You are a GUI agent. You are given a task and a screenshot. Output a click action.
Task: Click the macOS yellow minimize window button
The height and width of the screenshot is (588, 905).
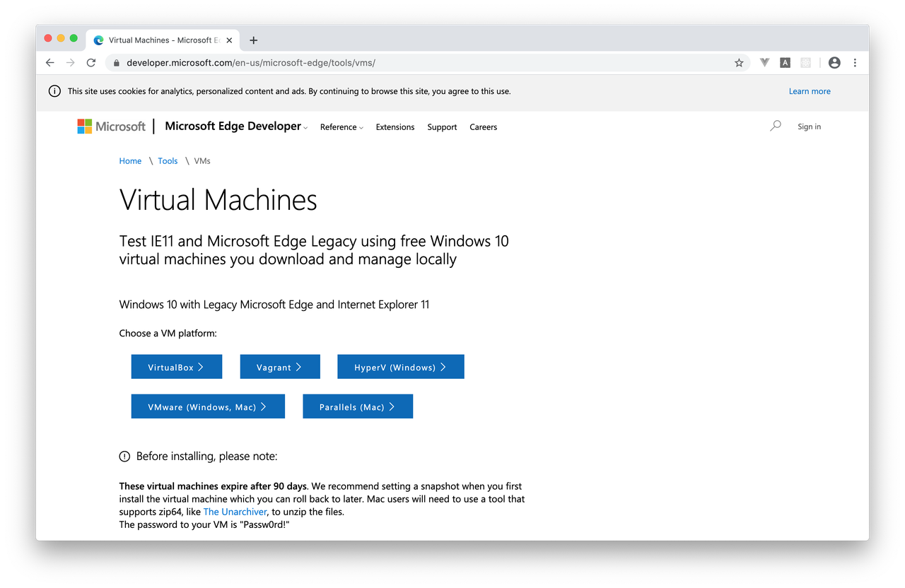(x=61, y=38)
